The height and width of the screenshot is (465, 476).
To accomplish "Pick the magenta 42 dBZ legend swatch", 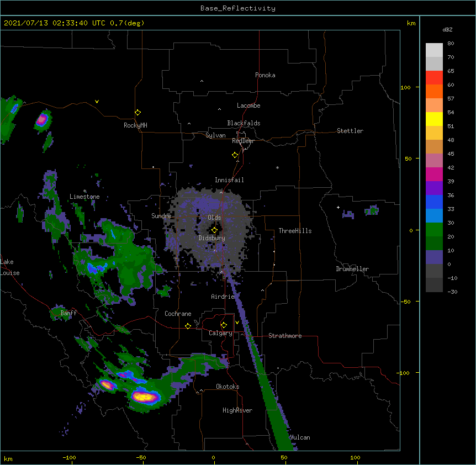I will (434, 174).
